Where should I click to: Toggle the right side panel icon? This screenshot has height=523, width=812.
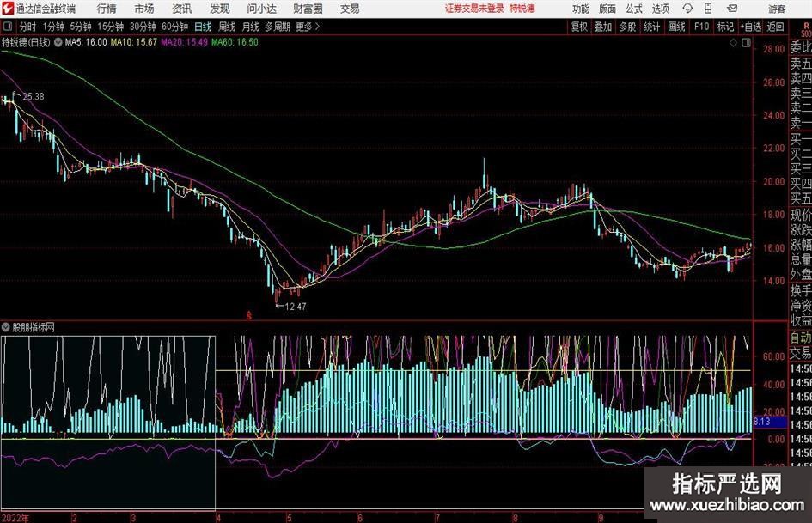click(x=746, y=43)
